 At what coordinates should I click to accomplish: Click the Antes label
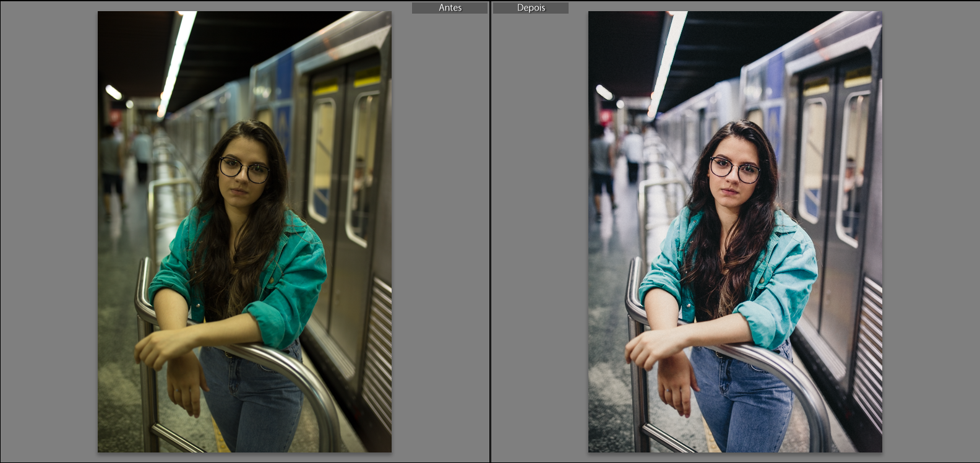pos(450,8)
